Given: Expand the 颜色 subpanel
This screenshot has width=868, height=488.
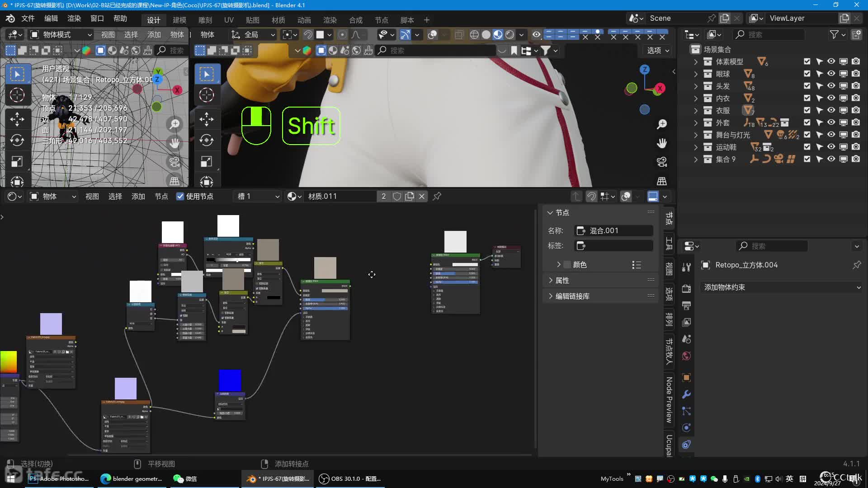Looking at the screenshot, I should point(559,265).
